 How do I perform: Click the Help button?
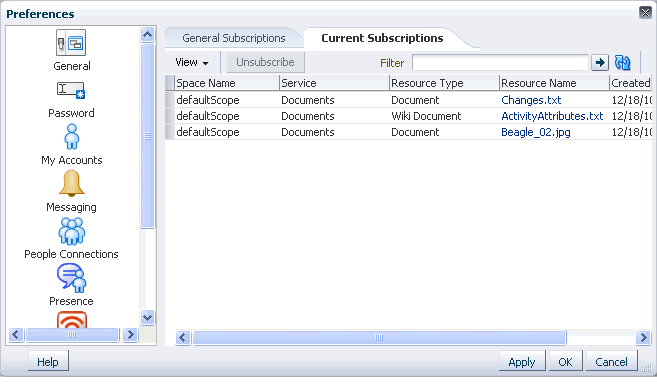48,362
